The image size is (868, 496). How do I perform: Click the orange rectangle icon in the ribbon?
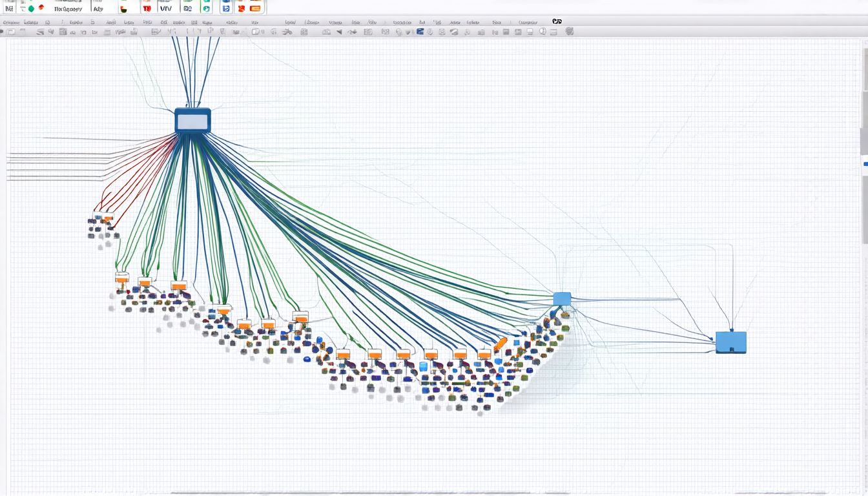pyautogui.click(x=255, y=8)
